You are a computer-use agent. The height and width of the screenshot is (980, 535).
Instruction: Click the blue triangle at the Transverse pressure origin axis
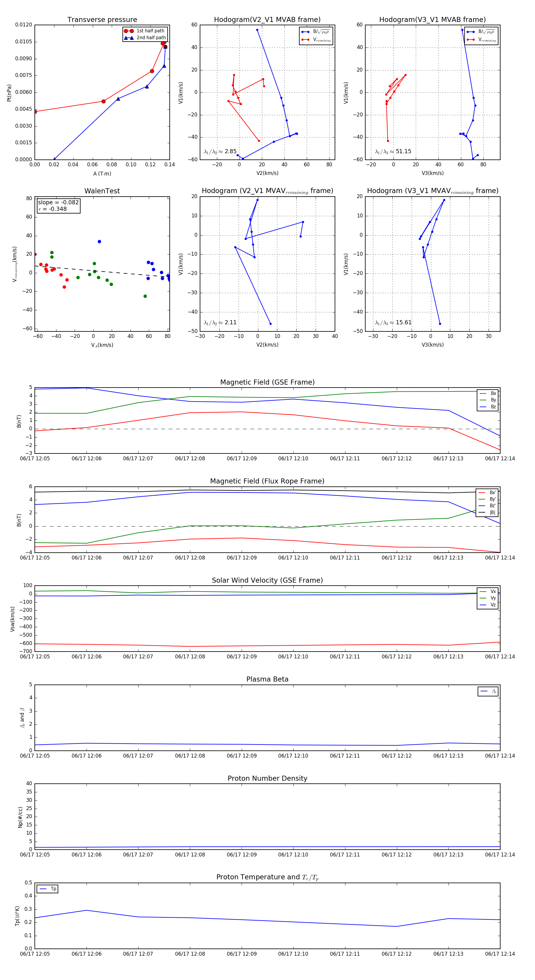point(54,159)
